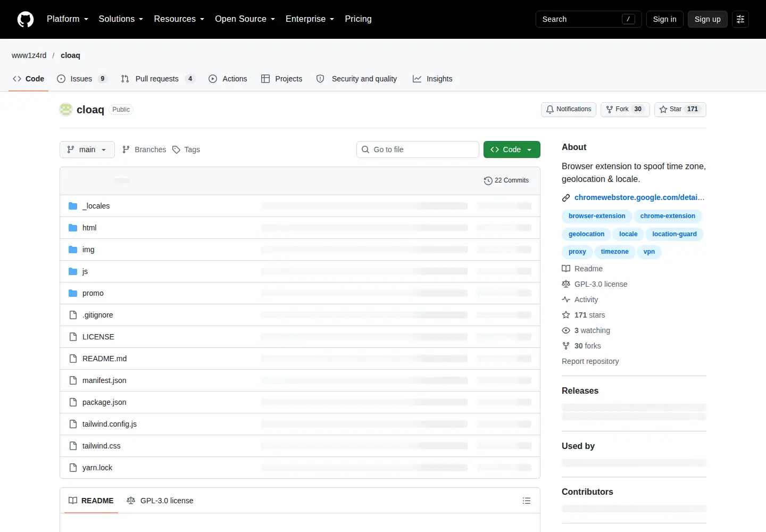This screenshot has height=532, width=766.
Task: Fork the repository with Fork button
Action: [x=625, y=109]
